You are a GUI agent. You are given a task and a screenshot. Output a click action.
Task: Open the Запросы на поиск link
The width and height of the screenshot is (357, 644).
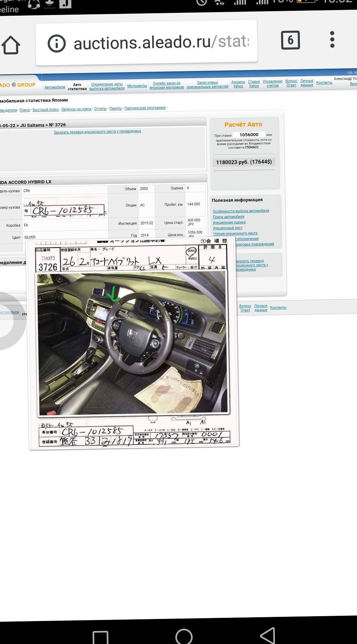(x=77, y=109)
